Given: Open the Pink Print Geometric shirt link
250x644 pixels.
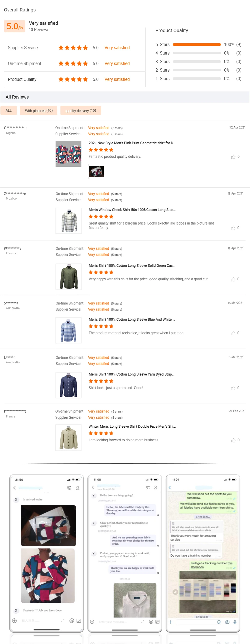Looking at the screenshot, I should tap(132, 143).
